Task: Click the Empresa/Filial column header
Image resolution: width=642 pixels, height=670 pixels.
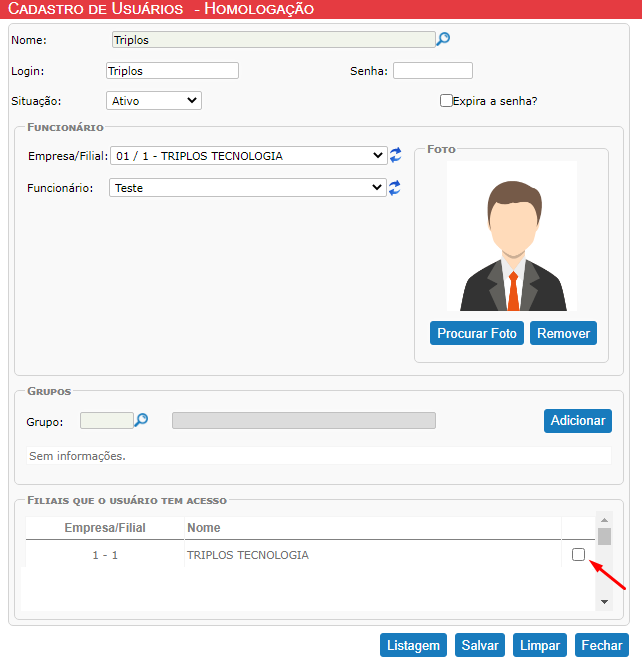Action: 105,528
